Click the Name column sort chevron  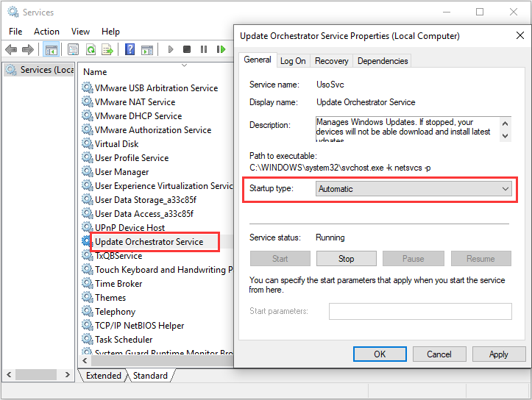184,65
